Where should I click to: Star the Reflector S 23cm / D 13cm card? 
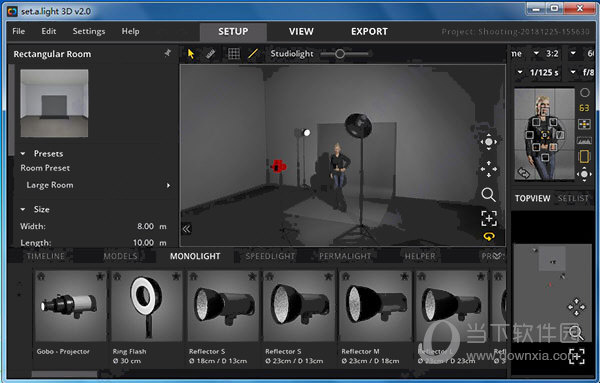click(x=328, y=276)
